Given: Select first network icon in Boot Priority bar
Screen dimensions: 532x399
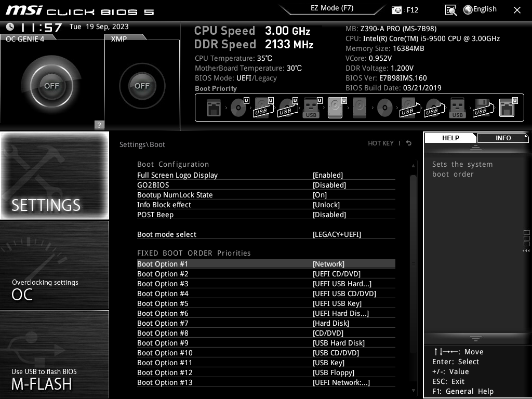Looking at the screenshot, I should (214, 108).
